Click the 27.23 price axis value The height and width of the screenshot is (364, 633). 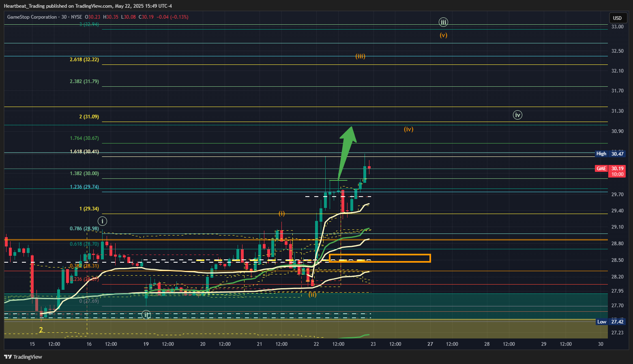tap(617, 333)
